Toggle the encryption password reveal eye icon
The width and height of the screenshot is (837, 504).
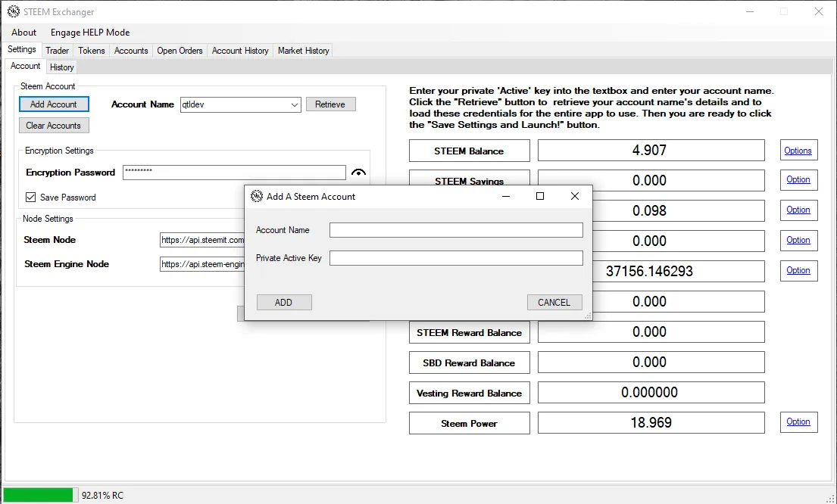pyautogui.click(x=359, y=173)
